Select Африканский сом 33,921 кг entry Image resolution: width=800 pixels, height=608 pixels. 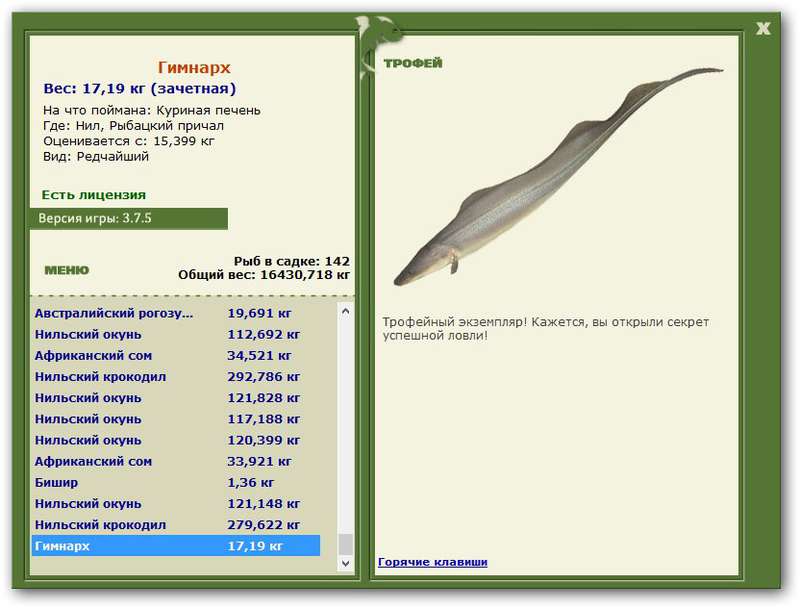(176, 462)
